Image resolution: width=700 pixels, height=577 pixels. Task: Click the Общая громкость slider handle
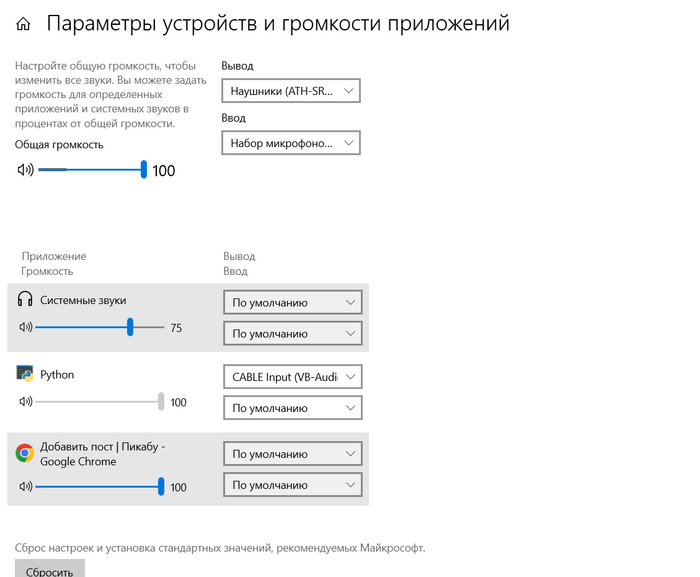pos(144,170)
